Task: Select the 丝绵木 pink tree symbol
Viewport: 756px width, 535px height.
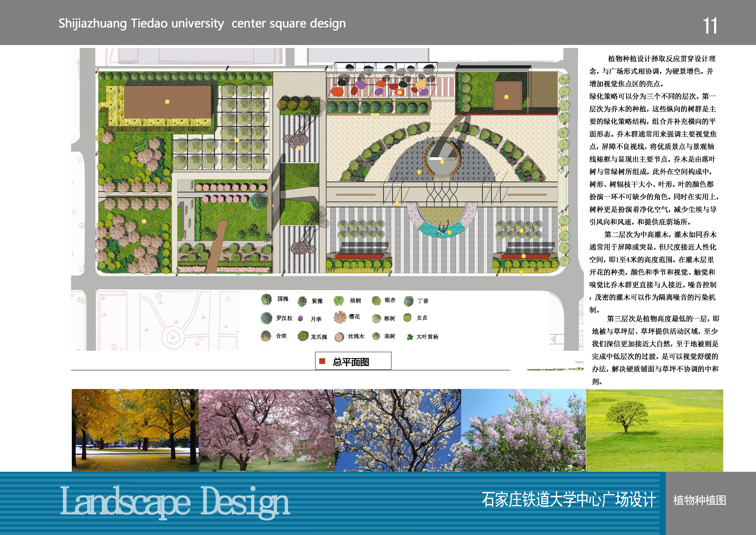Action: (x=339, y=337)
